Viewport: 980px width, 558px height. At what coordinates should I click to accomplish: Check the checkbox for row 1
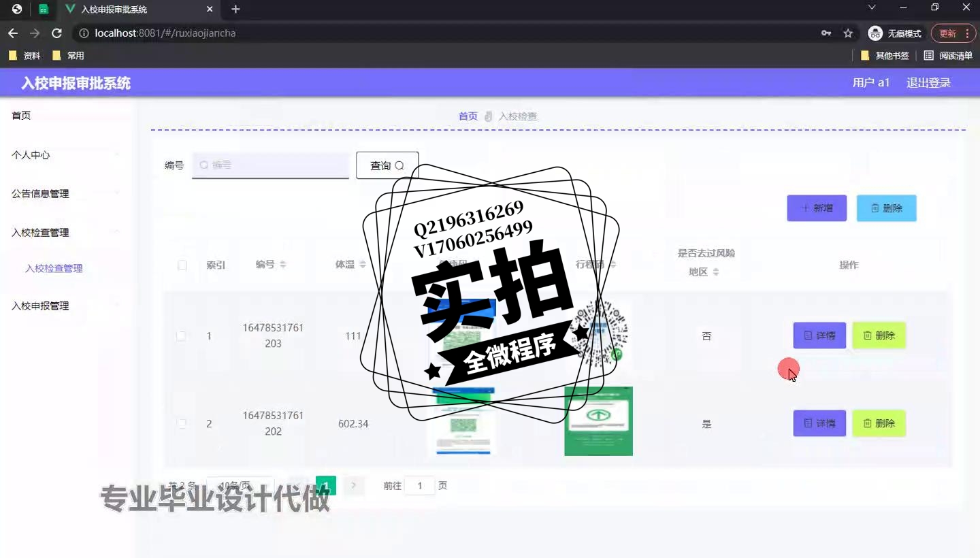click(181, 336)
